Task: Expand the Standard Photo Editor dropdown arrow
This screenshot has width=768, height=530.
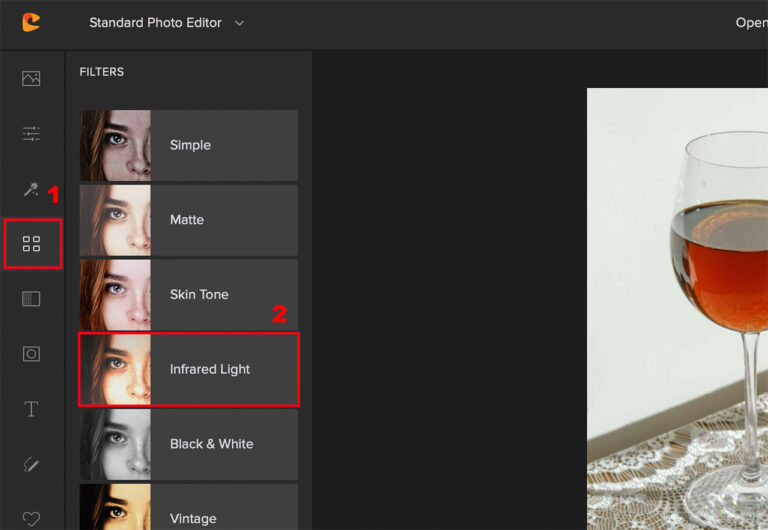Action: 239,23
